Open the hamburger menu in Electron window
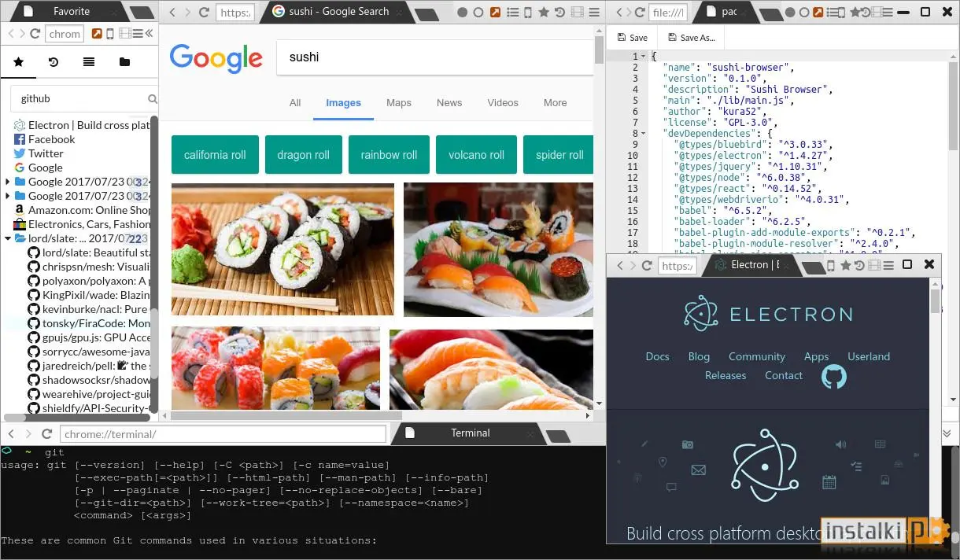The width and height of the screenshot is (960, 560). point(888,266)
